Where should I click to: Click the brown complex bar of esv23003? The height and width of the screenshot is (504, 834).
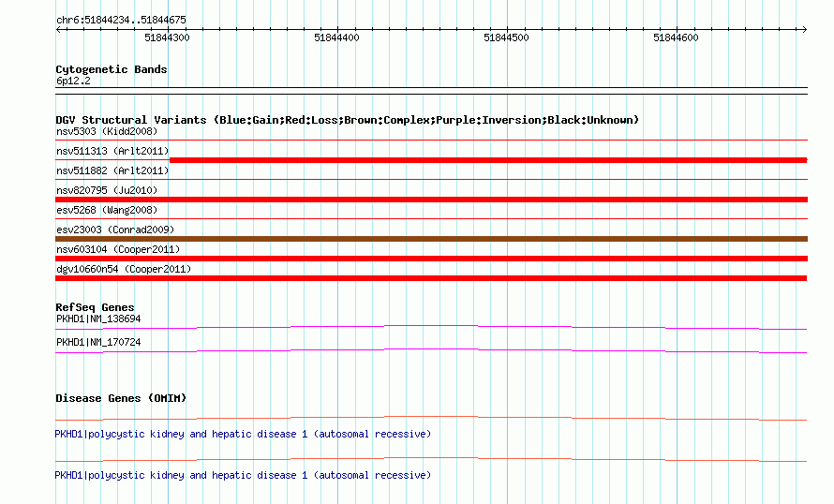click(x=431, y=239)
